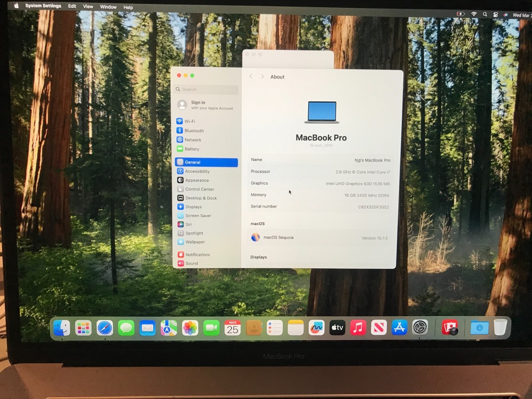
Task: Open Displays settings in sidebar
Action: tap(189, 207)
